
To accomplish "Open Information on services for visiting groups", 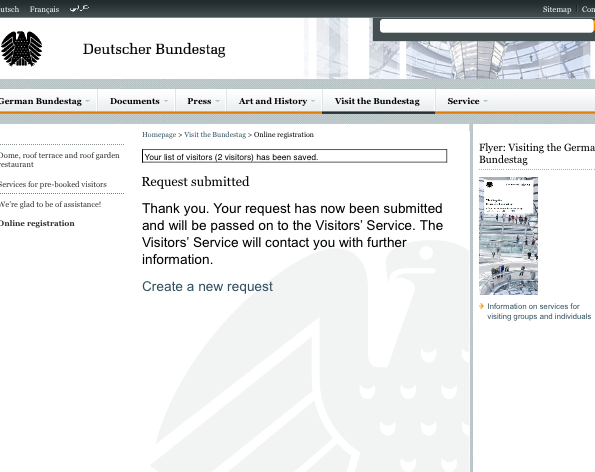I will coord(539,311).
